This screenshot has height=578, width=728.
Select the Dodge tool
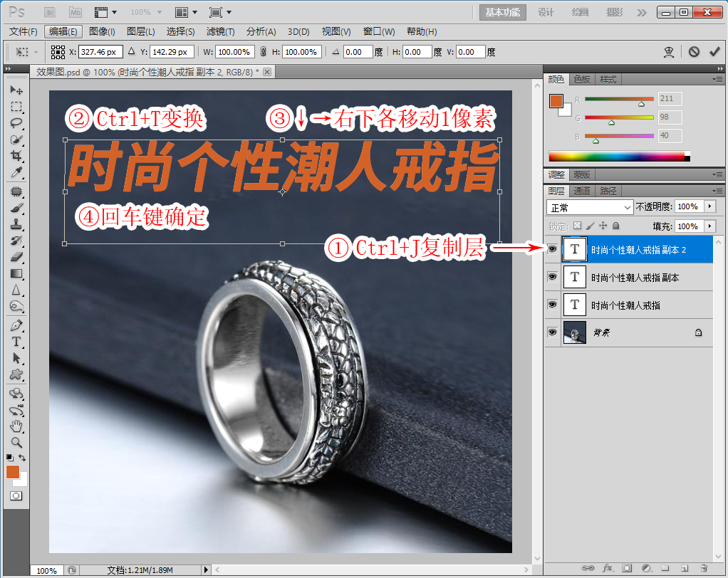[x=16, y=306]
